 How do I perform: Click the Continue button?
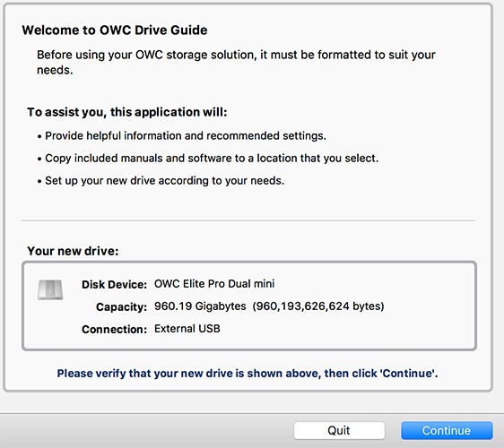click(447, 430)
